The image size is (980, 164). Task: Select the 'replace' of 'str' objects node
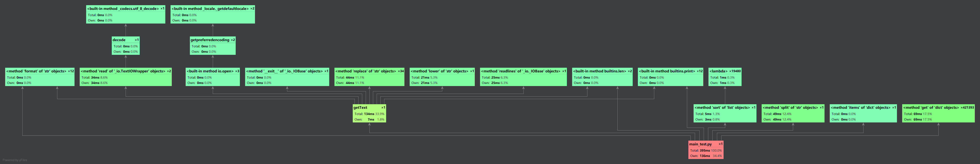[369, 77]
